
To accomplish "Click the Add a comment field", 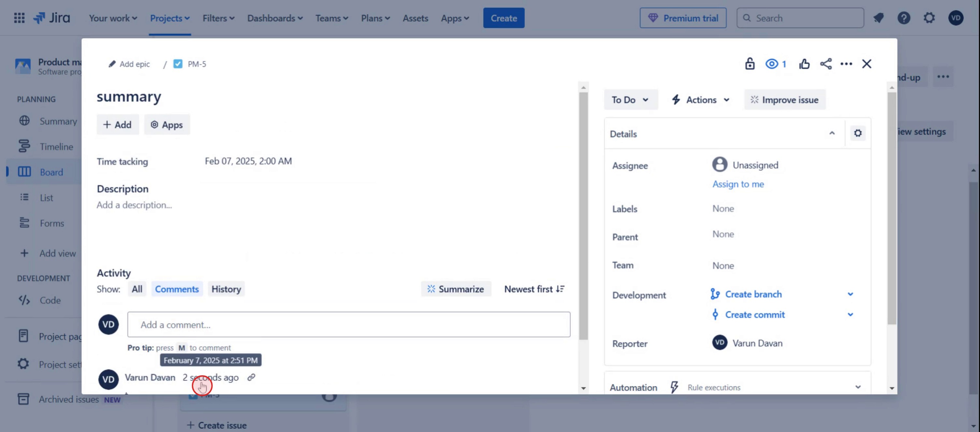I will [349, 325].
